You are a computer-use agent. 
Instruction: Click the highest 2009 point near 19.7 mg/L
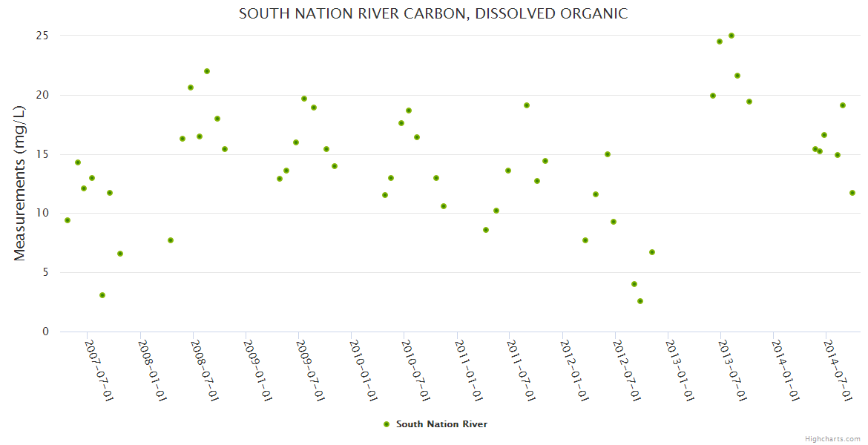tap(304, 99)
